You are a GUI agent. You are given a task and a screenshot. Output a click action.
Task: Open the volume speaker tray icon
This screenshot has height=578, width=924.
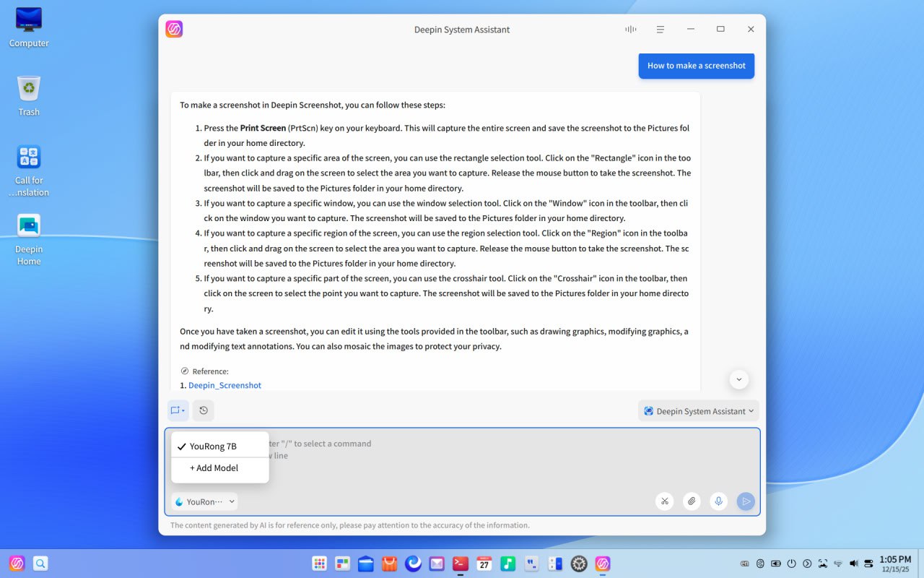tap(854, 564)
